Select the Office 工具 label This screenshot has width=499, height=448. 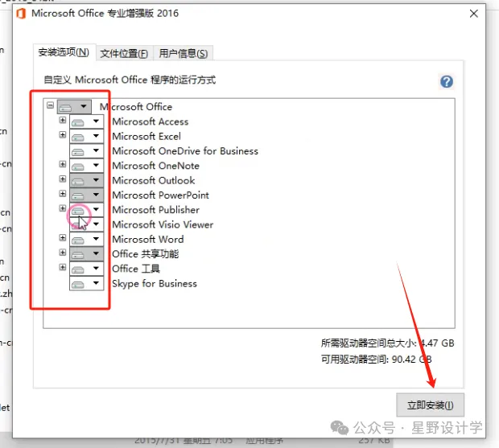[136, 269]
